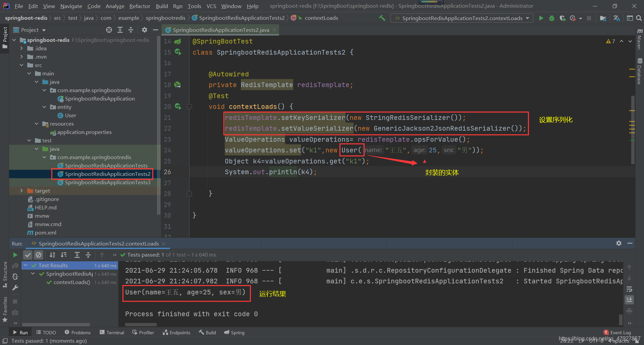The height and width of the screenshot is (345, 644).
Task: Expand the .mvn folder
Action: [x=22, y=57]
